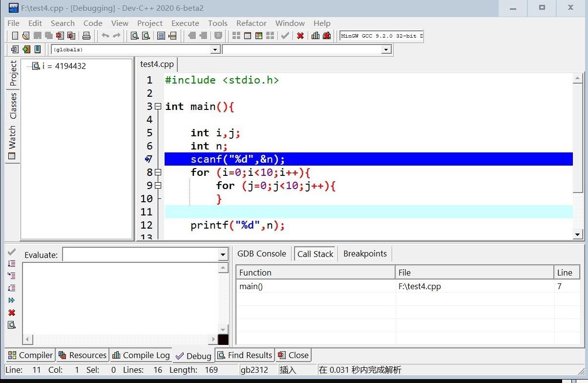Click the editor vertical scrollbar down arrow
This screenshot has width=588, height=383.
(x=578, y=234)
